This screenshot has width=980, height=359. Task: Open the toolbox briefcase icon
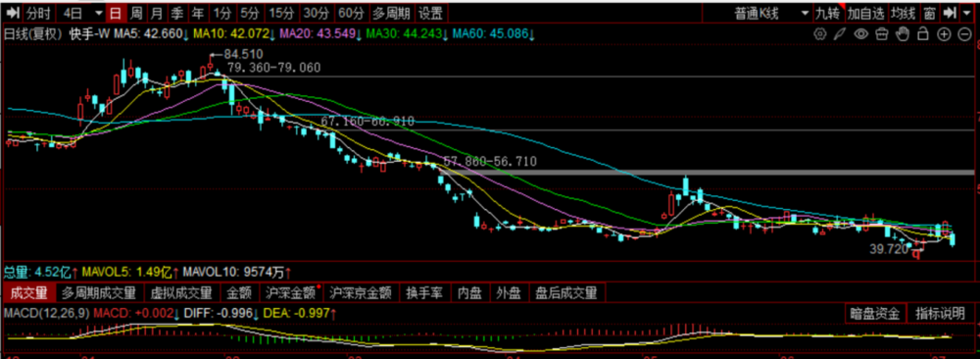[882, 33]
